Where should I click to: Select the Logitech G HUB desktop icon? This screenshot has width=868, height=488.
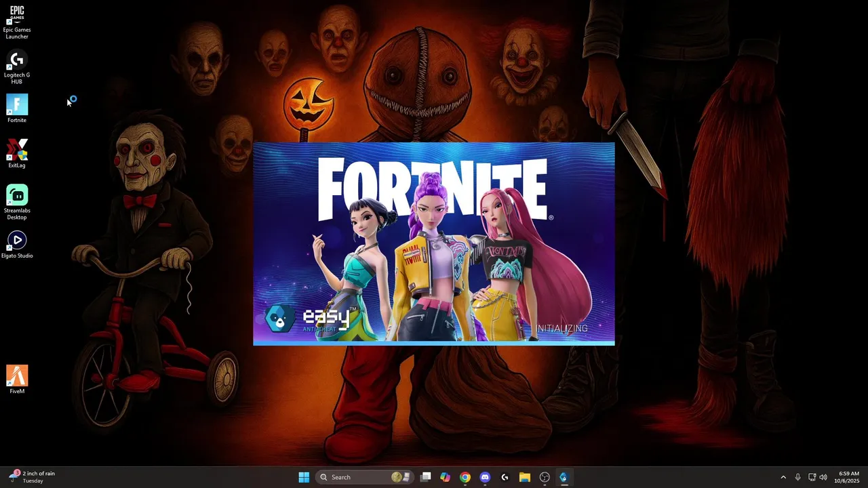click(17, 67)
